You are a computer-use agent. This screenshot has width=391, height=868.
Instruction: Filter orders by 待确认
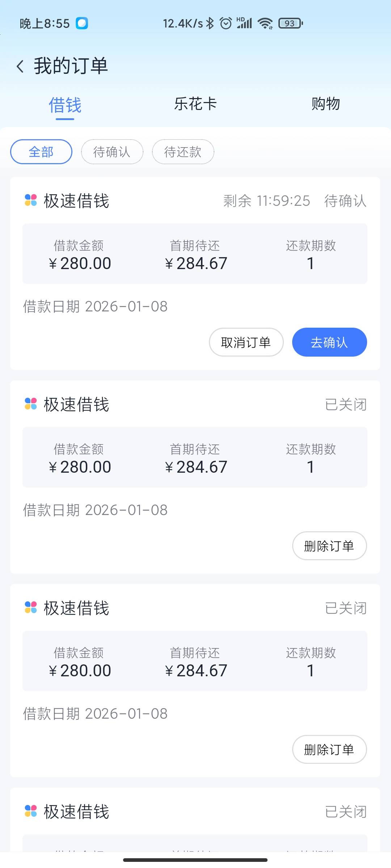click(x=112, y=152)
